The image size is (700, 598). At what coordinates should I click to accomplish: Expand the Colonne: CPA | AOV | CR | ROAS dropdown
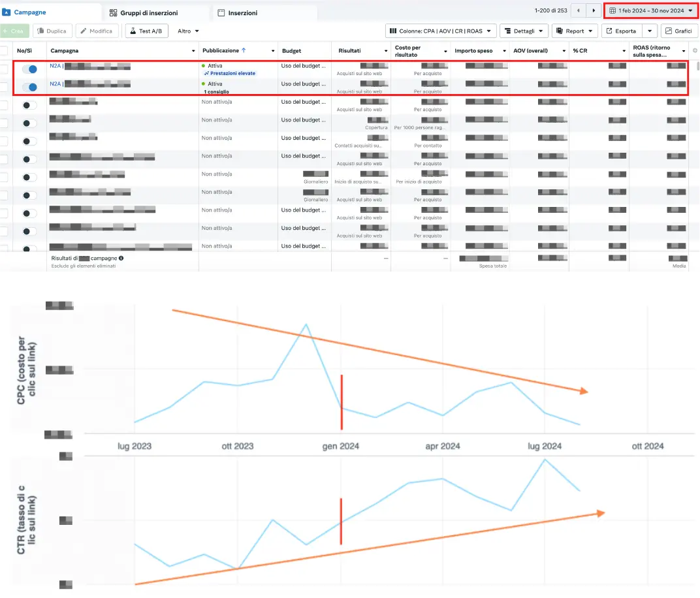coord(440,31)
